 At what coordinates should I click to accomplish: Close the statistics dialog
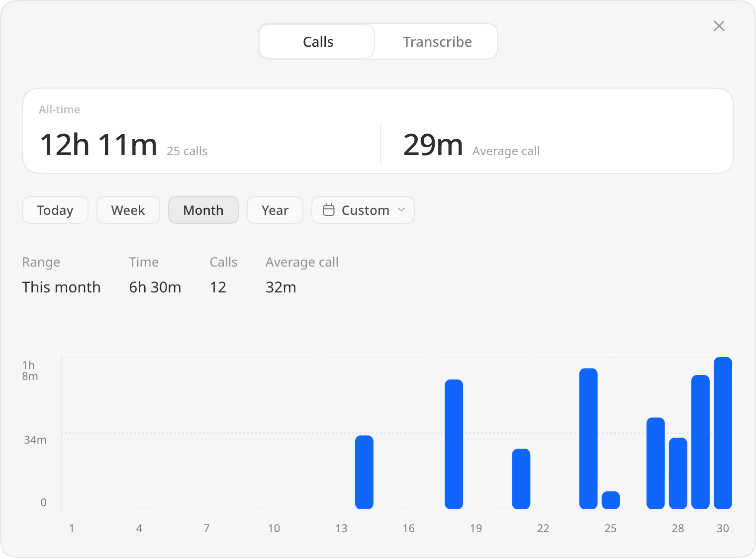[x=719, y=26]
